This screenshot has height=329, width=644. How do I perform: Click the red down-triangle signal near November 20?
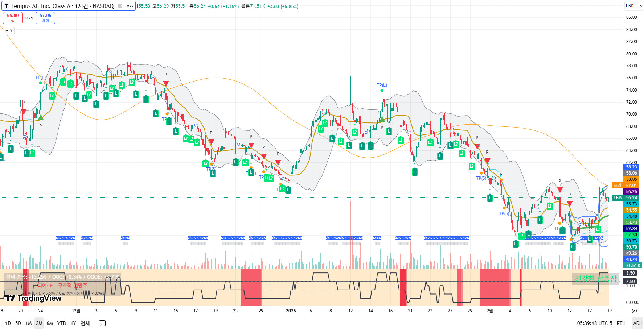(23, 112)
